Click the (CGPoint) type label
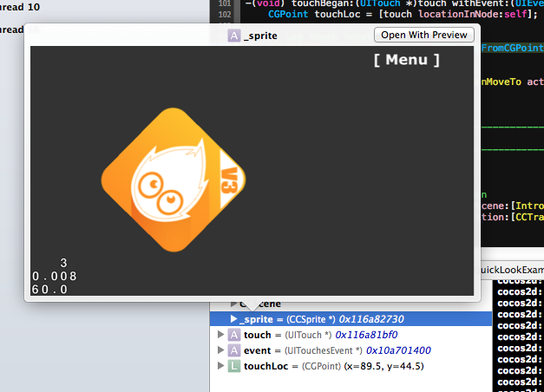The width and height of the screenshot is (544, 392). coord(321,366)
